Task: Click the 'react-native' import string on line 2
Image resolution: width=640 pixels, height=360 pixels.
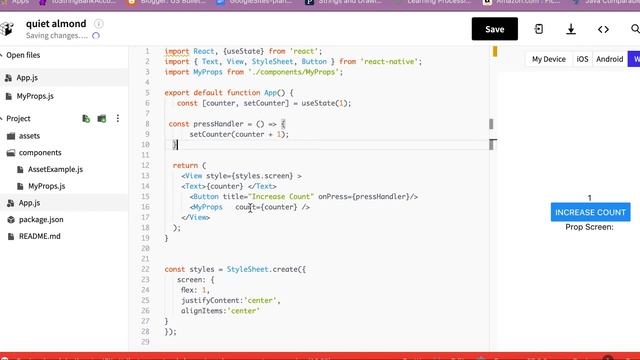Action: point(389,62)
